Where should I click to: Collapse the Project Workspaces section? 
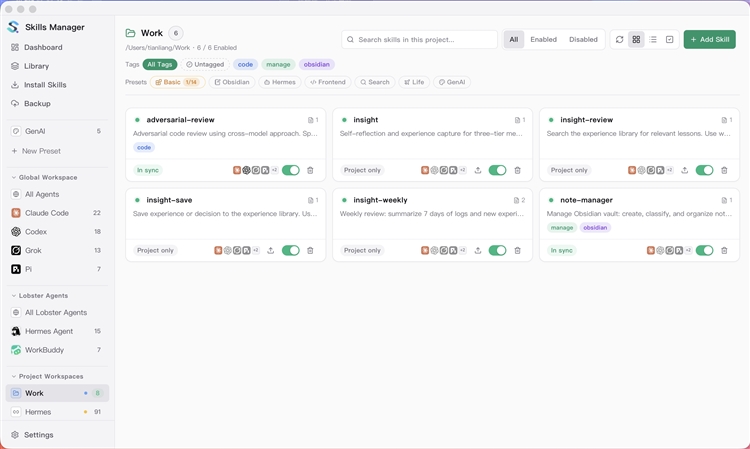(x=47, y=376)
